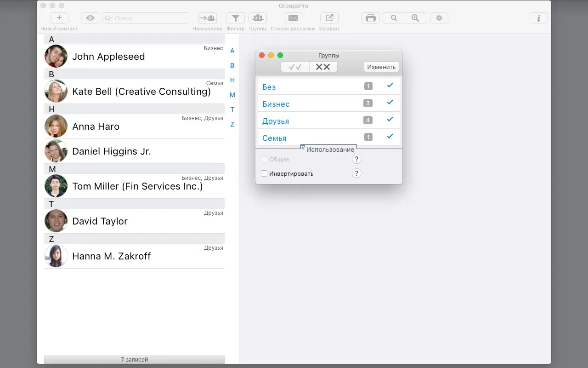This screenshot has height=368, width=588.
Task: Zoom in with the plus magnifier
Action: coord(416,18)
